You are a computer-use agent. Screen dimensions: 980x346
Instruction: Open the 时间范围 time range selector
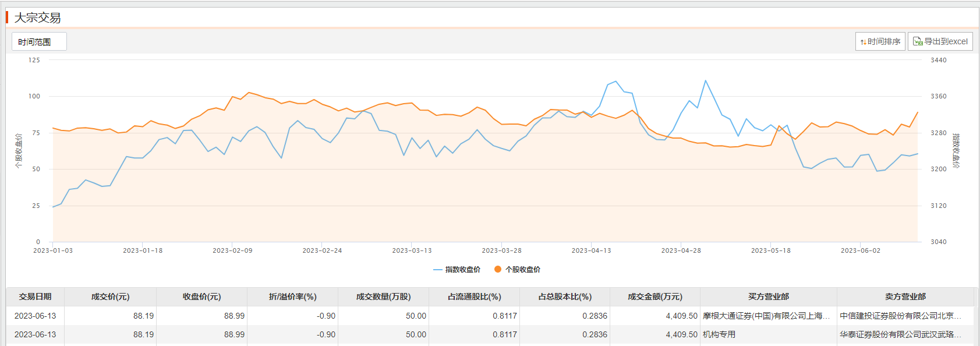[x=39, y=41]
